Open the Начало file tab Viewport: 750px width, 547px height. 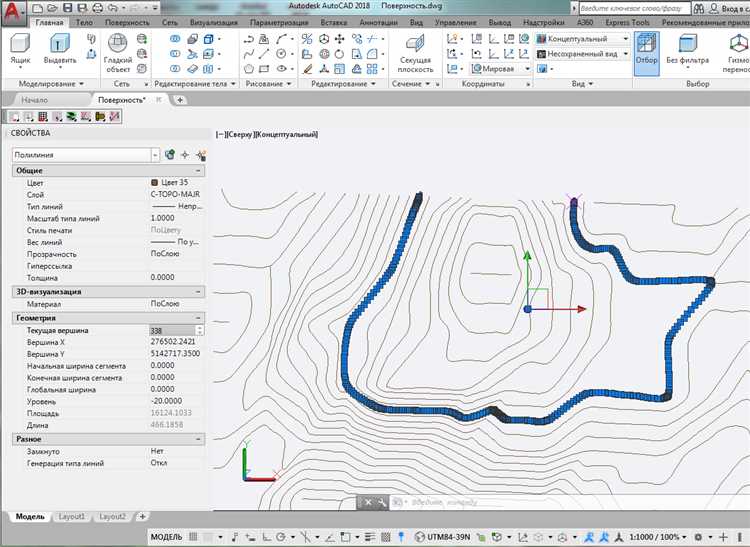coord(34,100)
